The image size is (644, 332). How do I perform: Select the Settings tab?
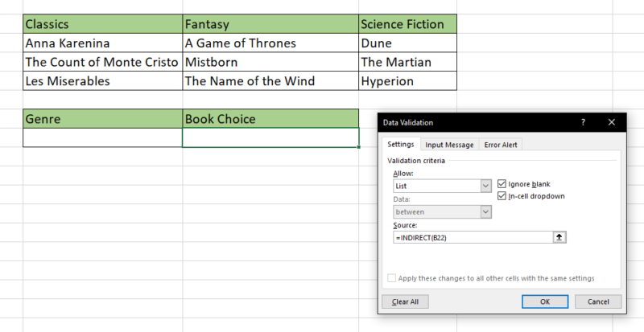point(400,145)
